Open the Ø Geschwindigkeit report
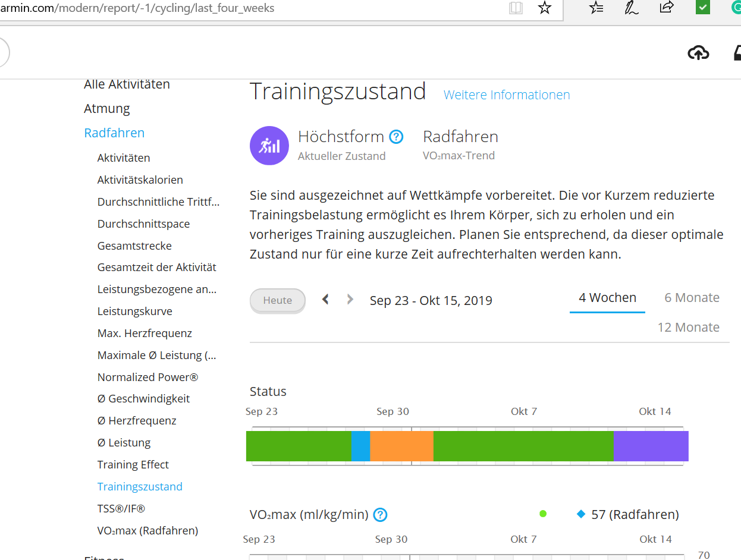741x560 pixels. pos(143,399)
